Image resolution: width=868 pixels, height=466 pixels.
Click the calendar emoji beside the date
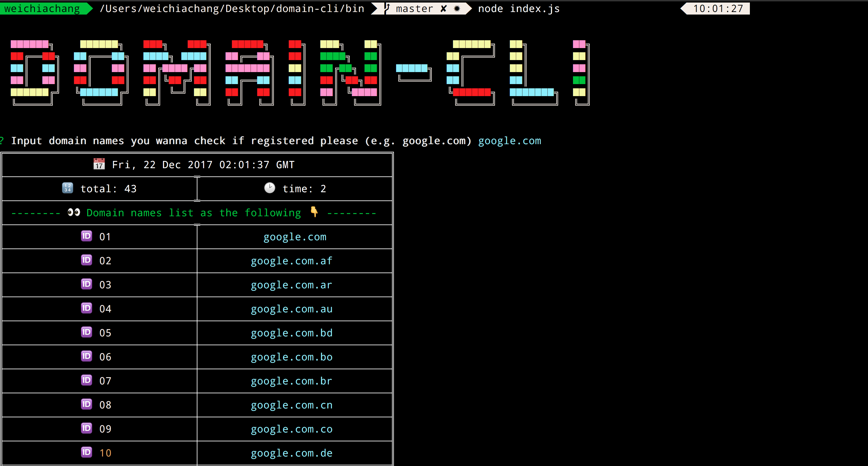coord(99,164)
